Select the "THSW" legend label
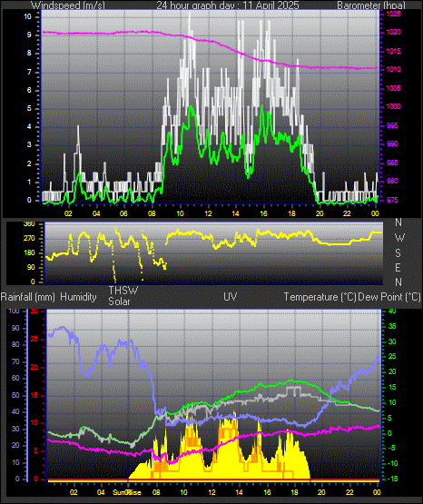The width and height of the screenshot is (423, 504). coord(123,291)
